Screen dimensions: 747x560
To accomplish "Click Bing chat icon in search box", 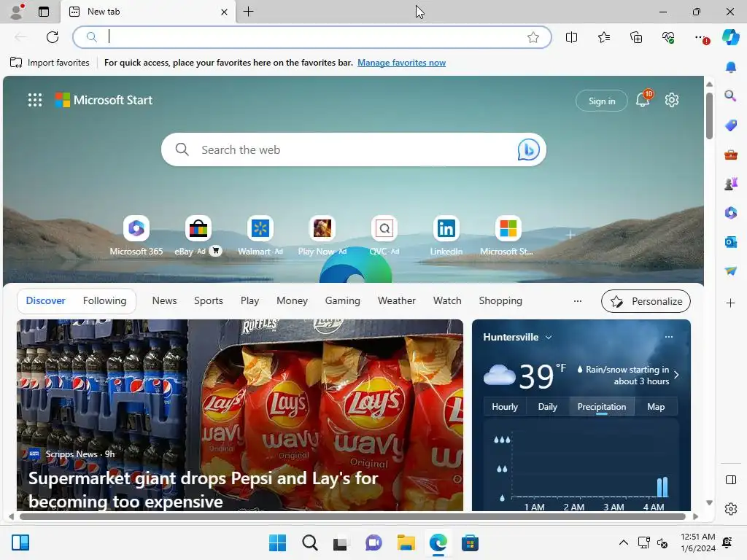I will 528,149.
